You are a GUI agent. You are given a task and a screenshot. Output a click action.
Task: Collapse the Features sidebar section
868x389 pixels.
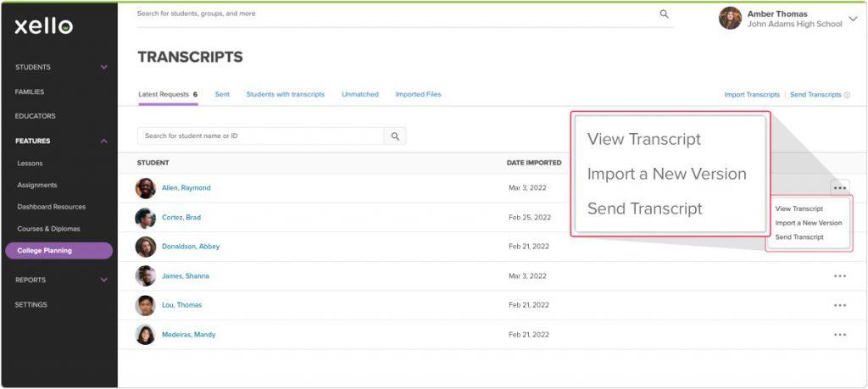(x=104, y=141)
